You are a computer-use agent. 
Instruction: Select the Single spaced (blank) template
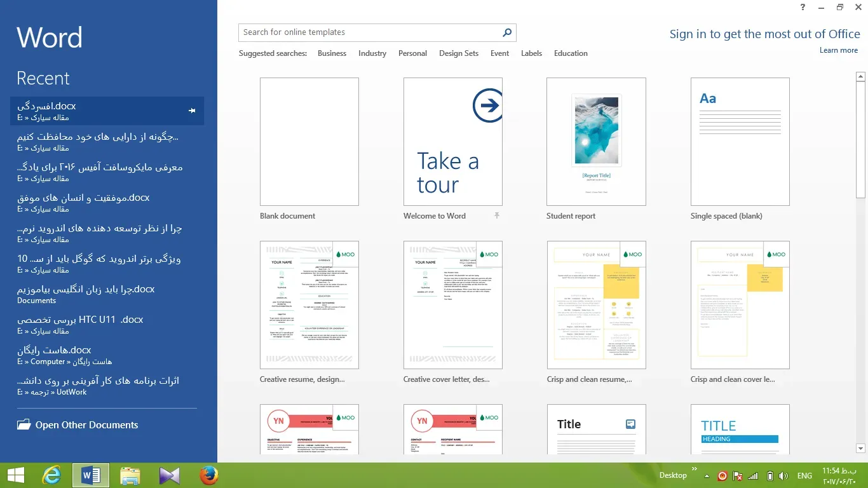740,142
